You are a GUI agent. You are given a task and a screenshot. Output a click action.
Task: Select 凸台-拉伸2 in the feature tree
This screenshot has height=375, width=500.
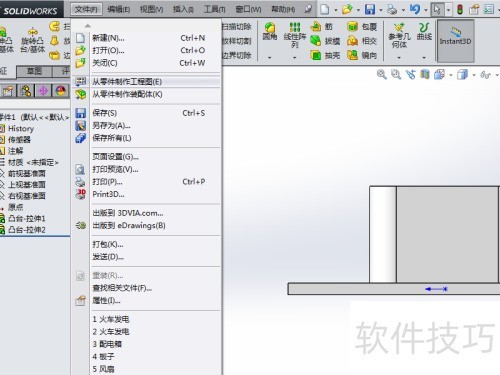tap(27, 230)
